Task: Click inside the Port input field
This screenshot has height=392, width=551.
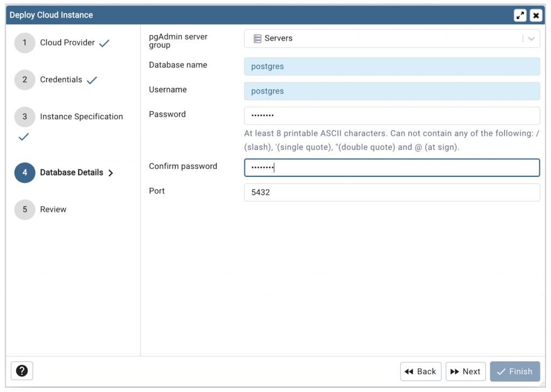Action: tap(392, 192)
